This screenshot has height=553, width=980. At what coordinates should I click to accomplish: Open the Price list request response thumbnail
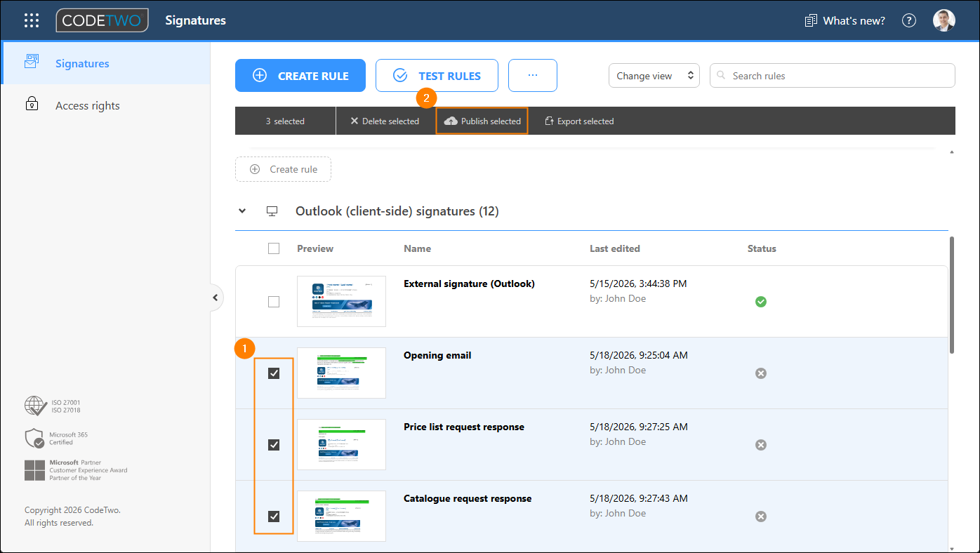point(341,444)
